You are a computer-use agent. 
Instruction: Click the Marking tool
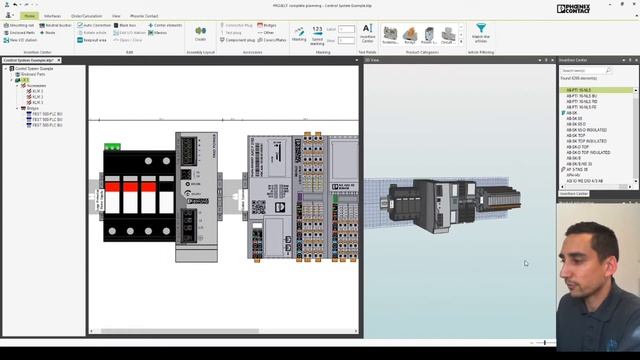[299, 34]
